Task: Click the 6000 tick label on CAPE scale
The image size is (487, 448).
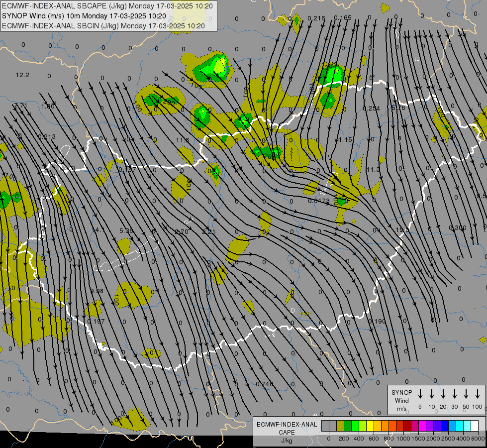Action: 479,439
